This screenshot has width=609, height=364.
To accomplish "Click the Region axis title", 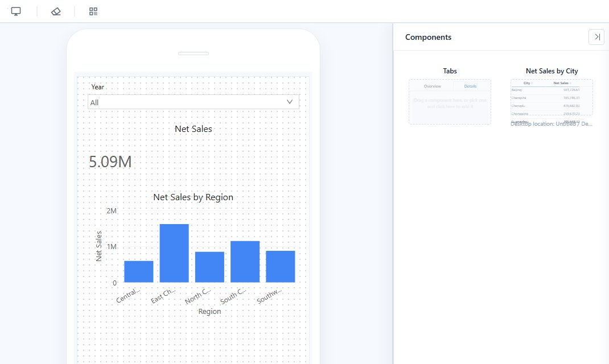I will click(x=209, y=311).
